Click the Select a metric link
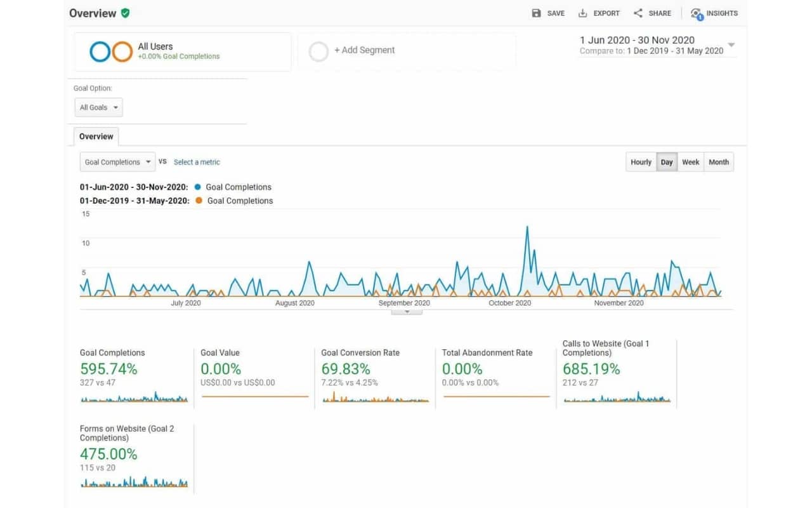The image size is (812, 508). (x=197, y=162)
